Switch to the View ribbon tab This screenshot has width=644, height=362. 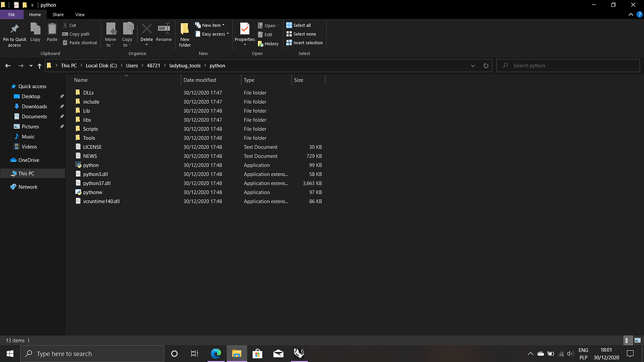80,14
